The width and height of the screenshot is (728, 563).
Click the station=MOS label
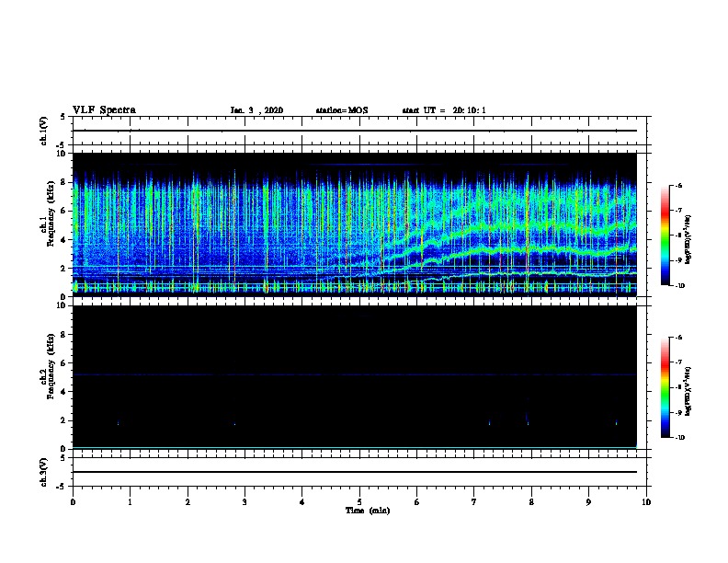coord(342,110)
